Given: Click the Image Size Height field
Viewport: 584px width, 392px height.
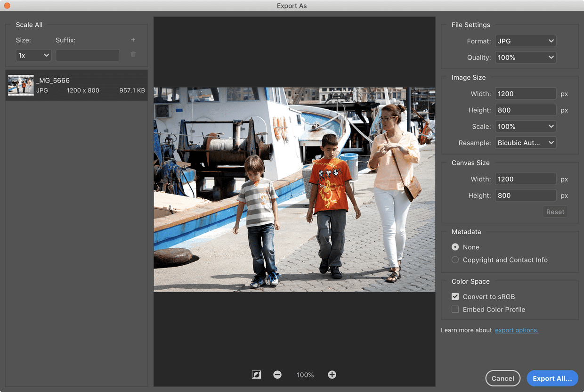Looking at the screenshot, I should click(526, 110).
